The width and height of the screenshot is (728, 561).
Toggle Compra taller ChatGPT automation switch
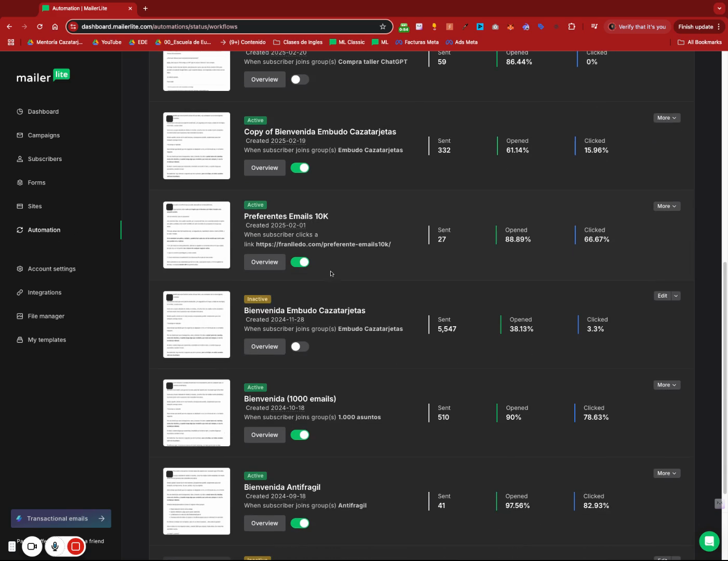[300, 79]
